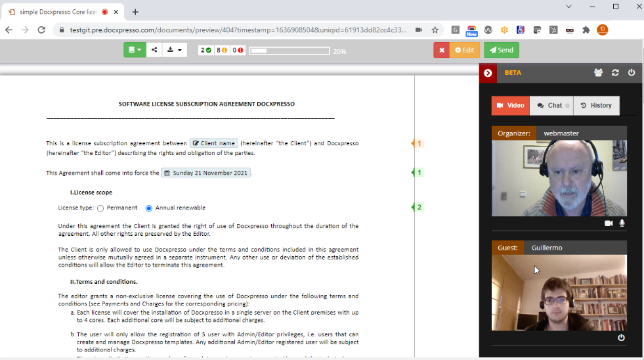Viewport: 644px width, 360px height.
Task: Click the I.License scope heading
Action: [x=91, y=192]
